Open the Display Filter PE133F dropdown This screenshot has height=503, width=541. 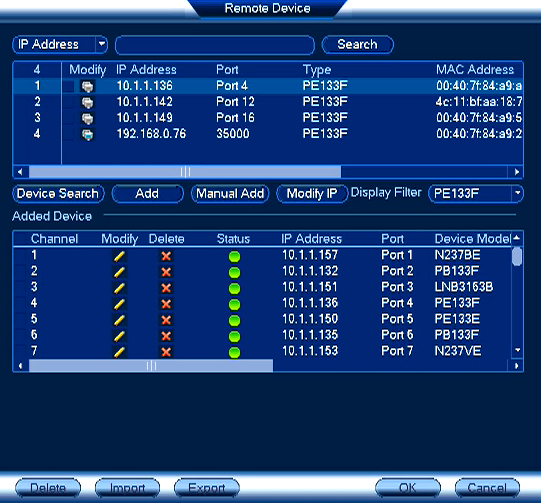point(476,193)
